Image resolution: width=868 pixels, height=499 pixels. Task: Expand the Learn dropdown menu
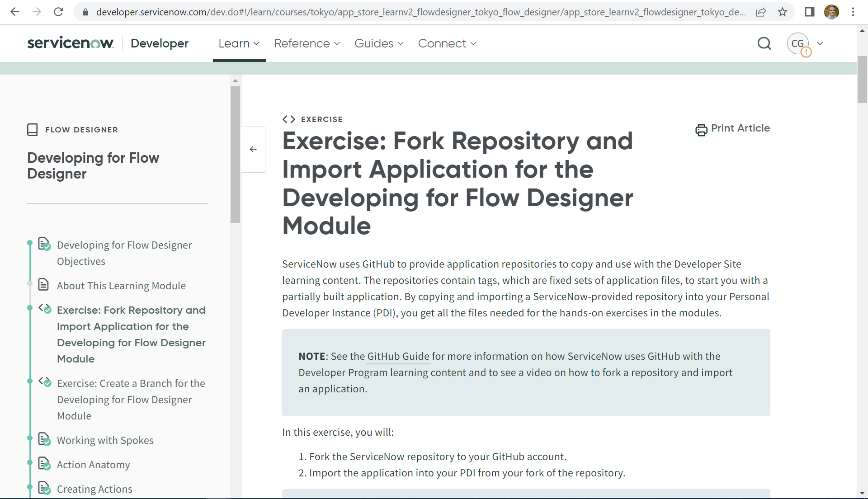pyautogui.click(x=239, y=43)
